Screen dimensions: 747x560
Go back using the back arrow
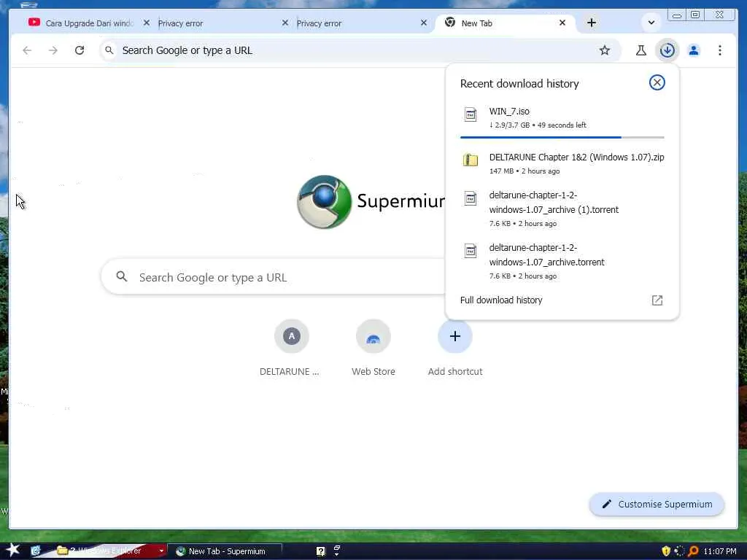(27, 50)
